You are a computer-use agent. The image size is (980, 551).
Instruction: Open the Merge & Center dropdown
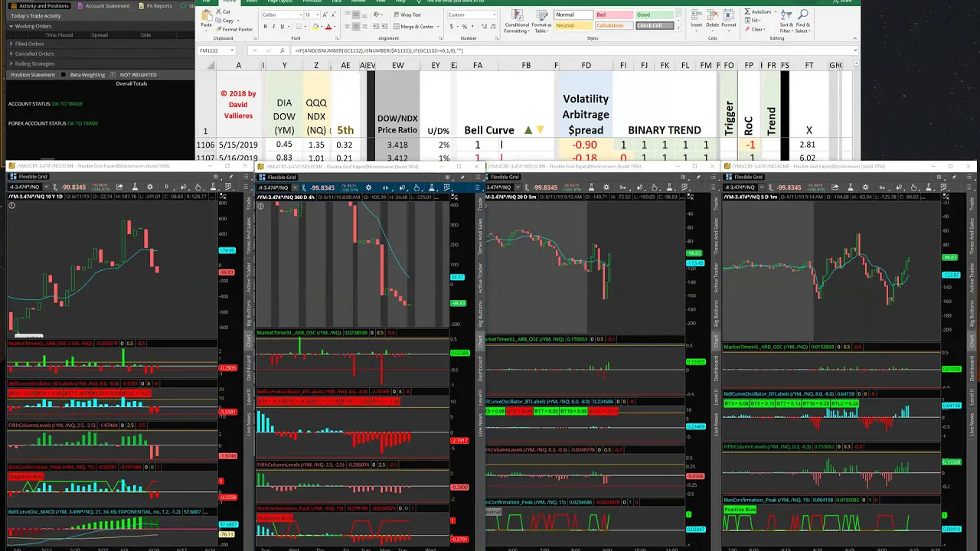click(438, 27)
